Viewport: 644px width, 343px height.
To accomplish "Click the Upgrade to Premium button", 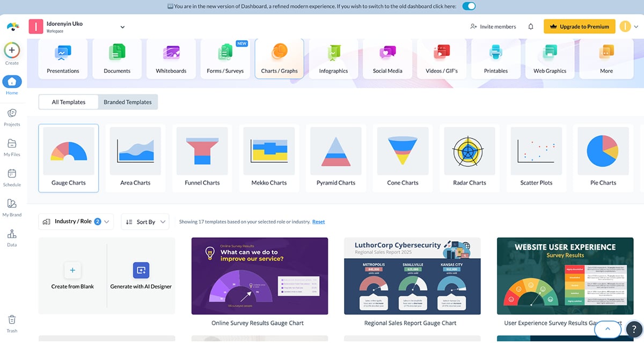I will (x=579, y=26).
